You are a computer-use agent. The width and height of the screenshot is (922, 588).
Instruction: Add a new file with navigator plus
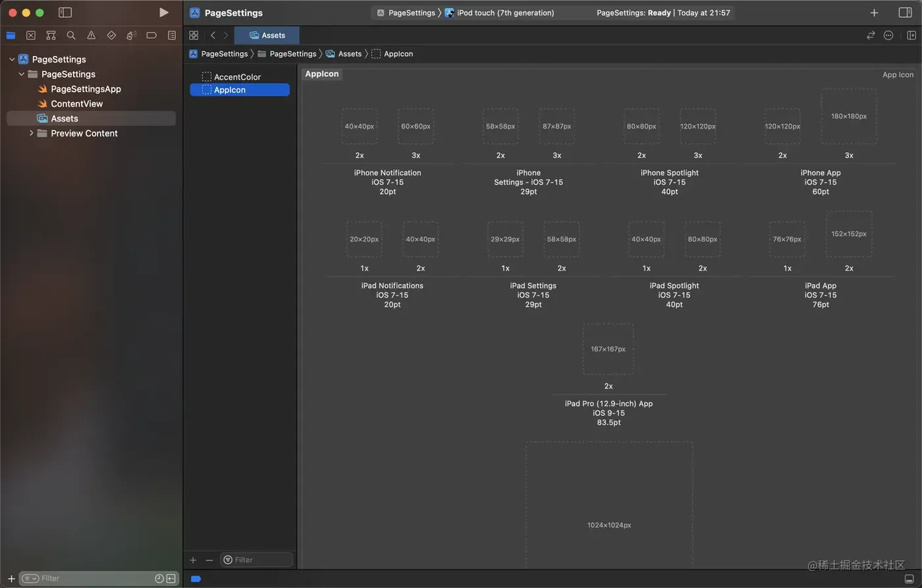tap(11, 579)
